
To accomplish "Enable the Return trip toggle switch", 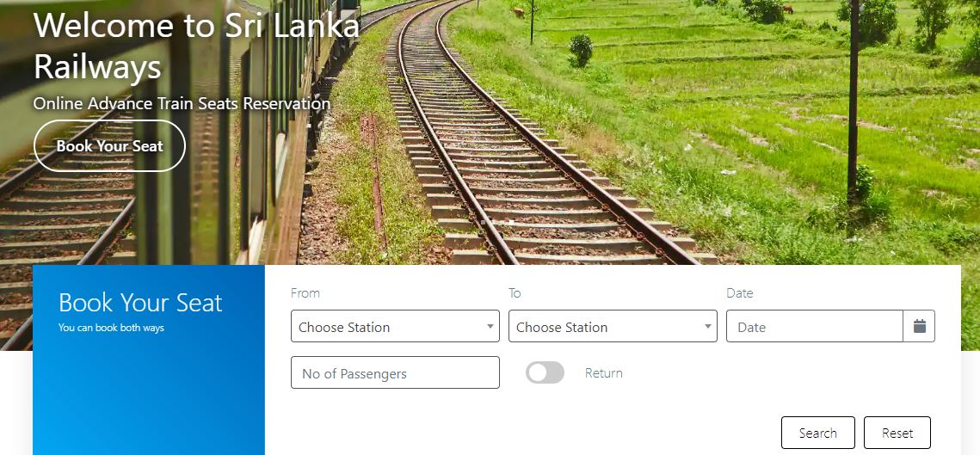I will (x=545, y=372).
